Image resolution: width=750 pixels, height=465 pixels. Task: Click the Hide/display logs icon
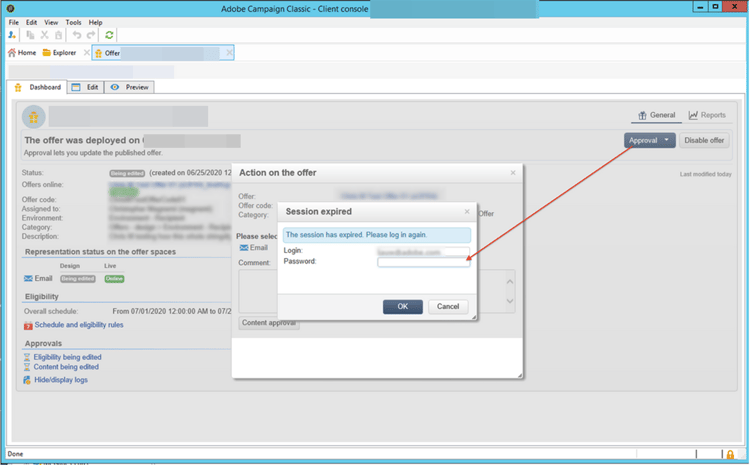pyautogui.click(x=27, y=380)
